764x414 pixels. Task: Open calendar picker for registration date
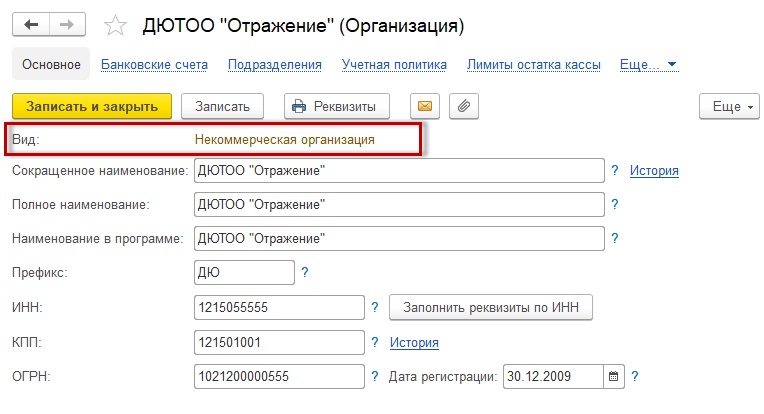[614, 377]
